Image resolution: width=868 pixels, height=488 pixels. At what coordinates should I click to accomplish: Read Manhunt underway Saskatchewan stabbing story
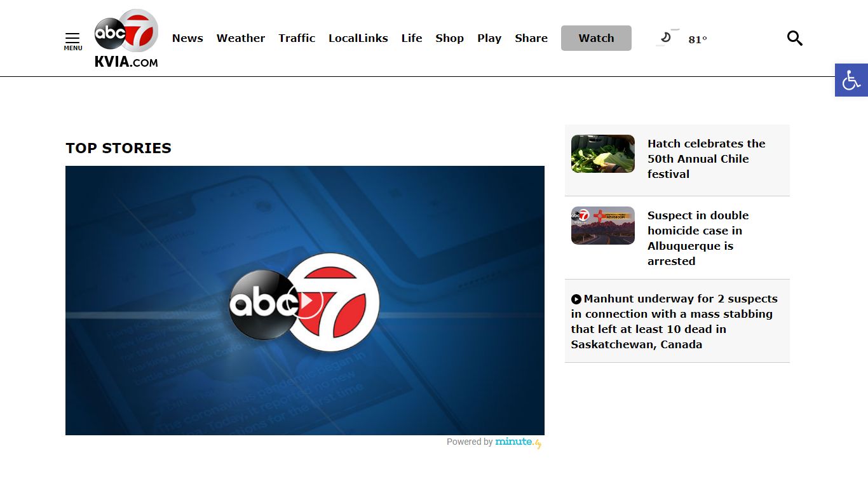674,322
